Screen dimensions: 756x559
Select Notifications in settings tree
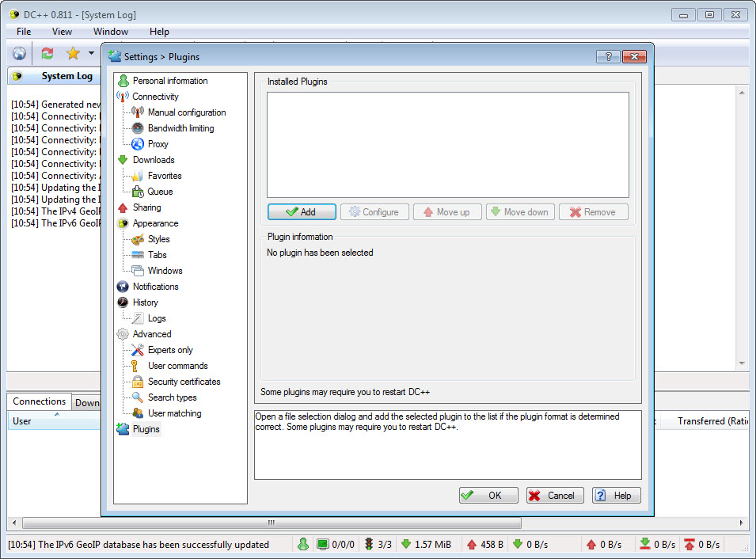click(x=156, y=287)
